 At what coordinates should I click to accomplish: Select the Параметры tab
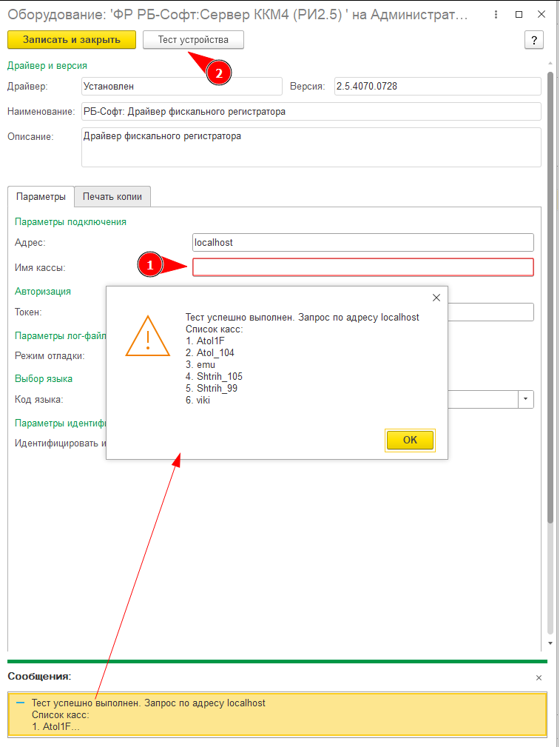[x=41, y=197]
